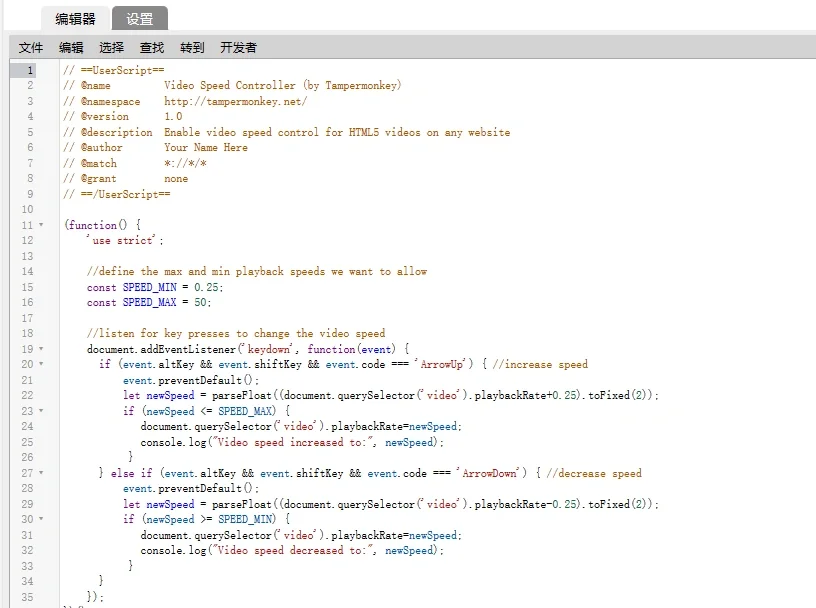Click the 'ArrowDown' string literal

tap(489, 473)
